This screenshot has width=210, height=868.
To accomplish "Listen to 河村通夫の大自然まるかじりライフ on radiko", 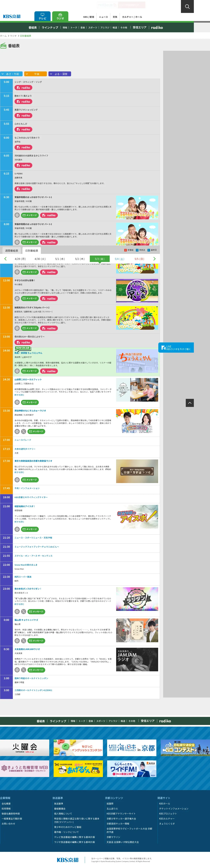I will click(23, 165).
